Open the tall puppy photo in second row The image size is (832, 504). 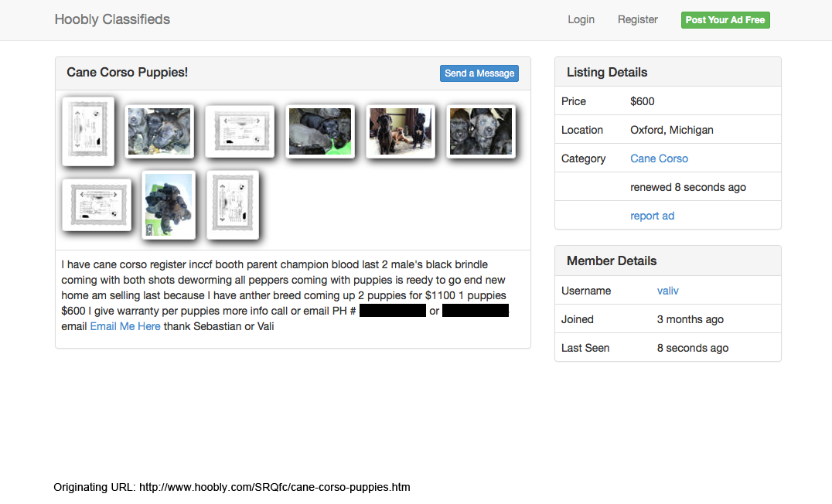tap(169, 205)
